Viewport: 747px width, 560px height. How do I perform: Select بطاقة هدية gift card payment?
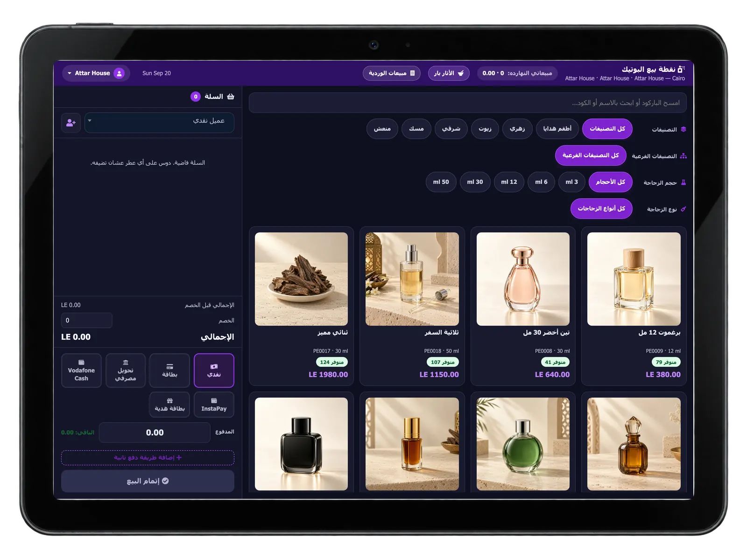(169, 405)
